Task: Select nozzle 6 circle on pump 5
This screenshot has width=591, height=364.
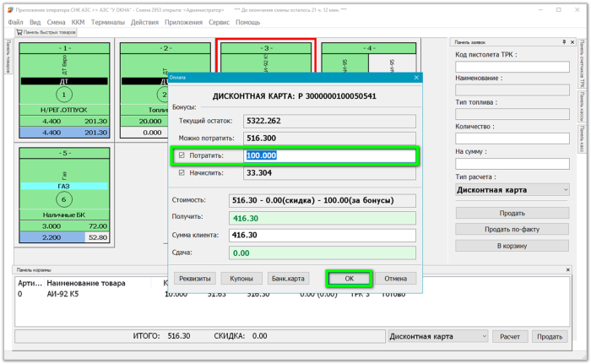Action: pyautogui.click(x=63, y=199)
